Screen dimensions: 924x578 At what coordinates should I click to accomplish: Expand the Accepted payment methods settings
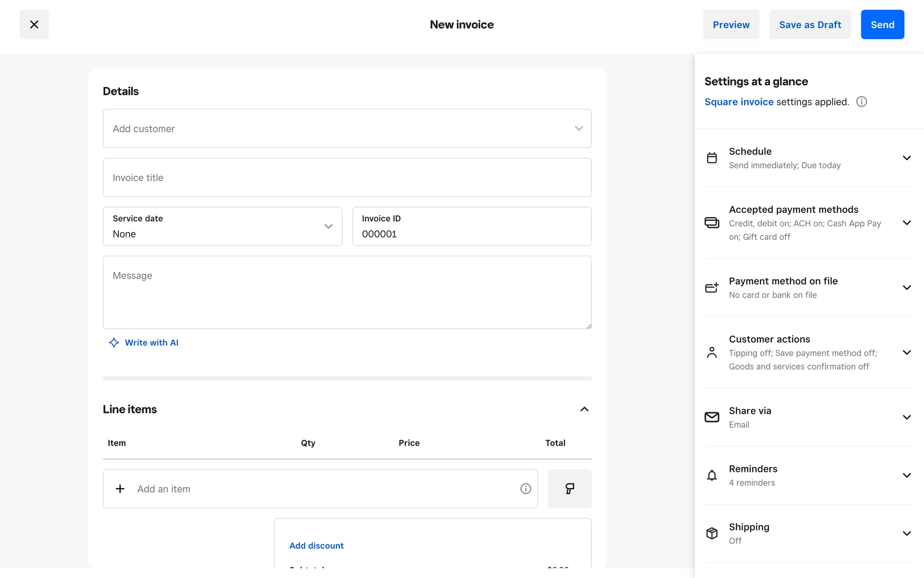coord(906,223)
